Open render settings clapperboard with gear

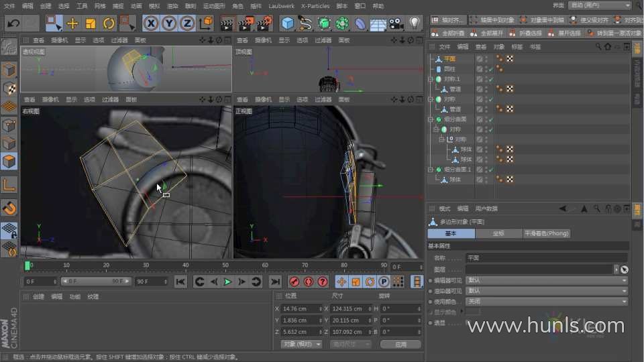tap(266, 23)
